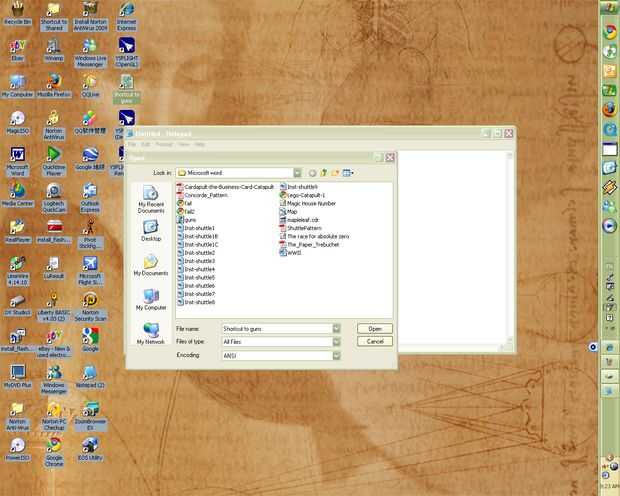Go up one folder level in Open dialog
The height and width of the screenshot is (496, 620).
coord(324,173)
